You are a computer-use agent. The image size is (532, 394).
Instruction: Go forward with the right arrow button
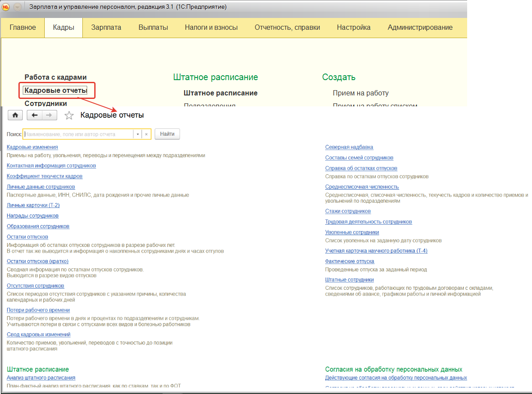click(x=50, y=115)
